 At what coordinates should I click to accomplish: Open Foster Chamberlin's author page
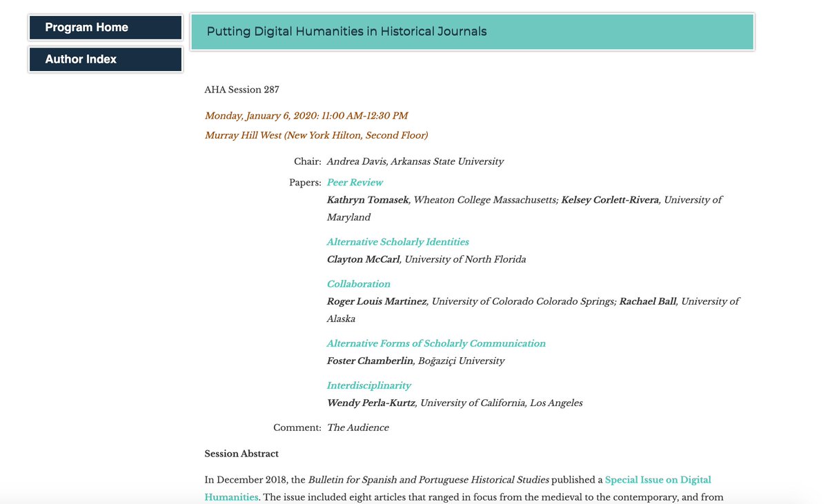pos(368,360)
